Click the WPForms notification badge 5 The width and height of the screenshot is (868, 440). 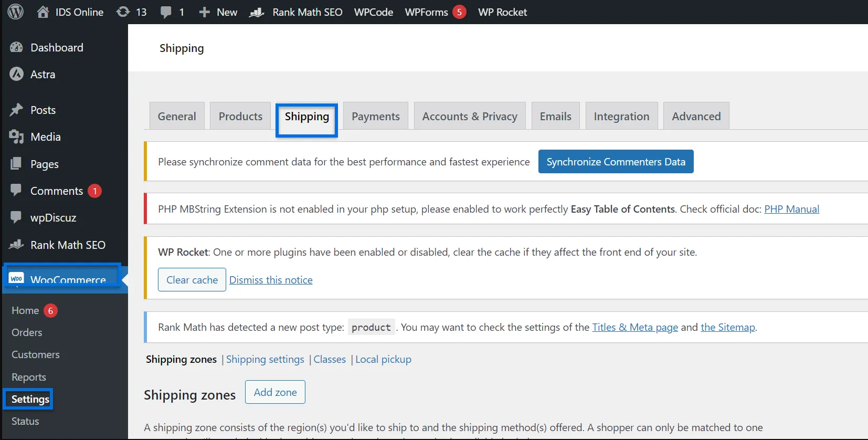[459, 12]
